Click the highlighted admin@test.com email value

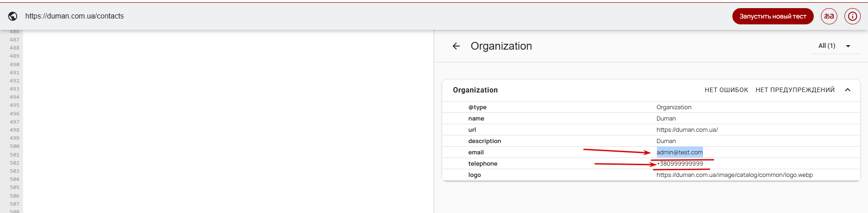click(x=679, y=153)
